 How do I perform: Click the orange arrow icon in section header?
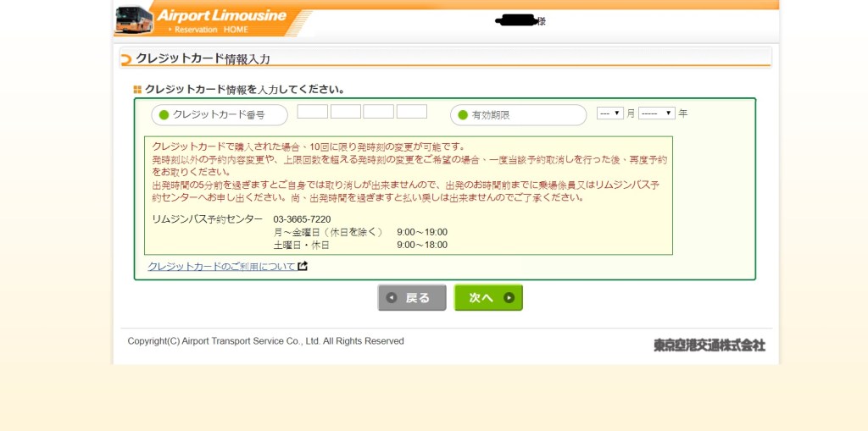[x=127, y=59]
